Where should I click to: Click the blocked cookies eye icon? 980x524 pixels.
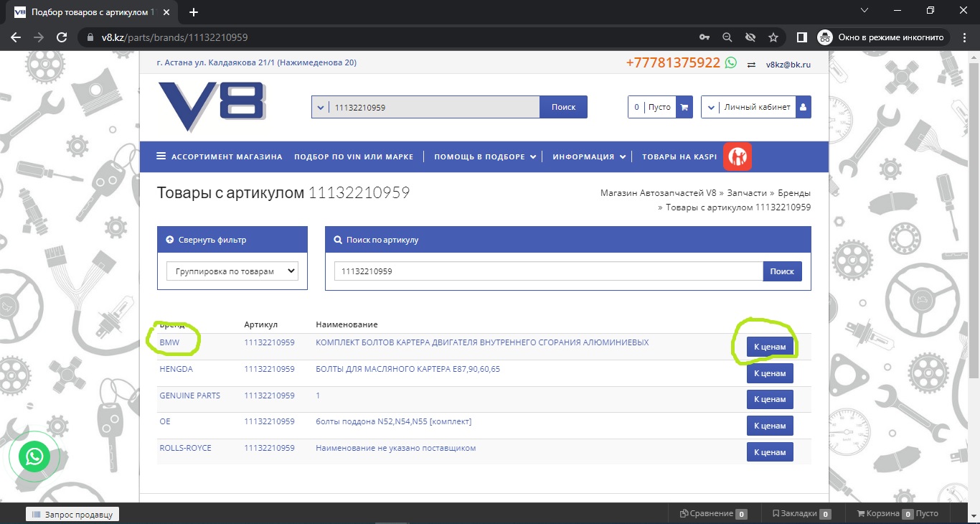(750, 37)
